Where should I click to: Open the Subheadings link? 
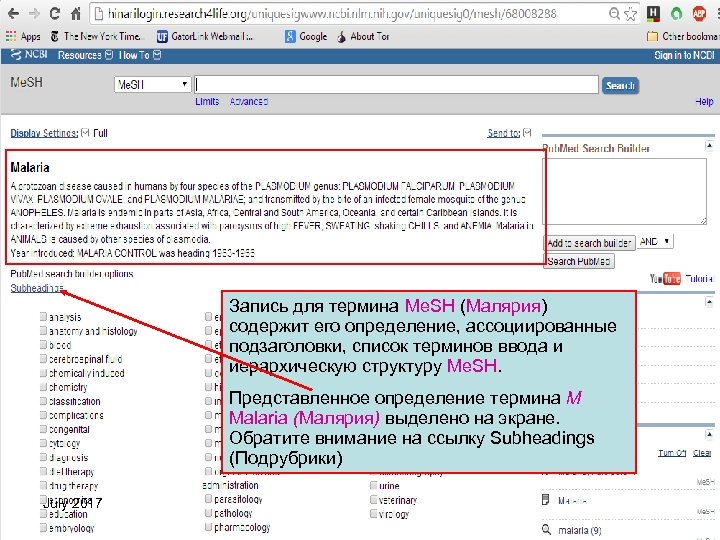point(37,288)
